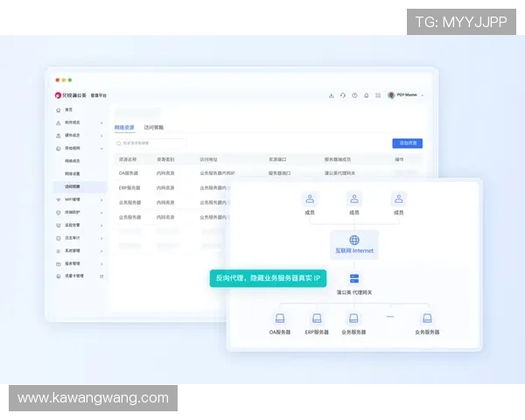The width and height of the screenshot is (525, 420).
Task: Click the refresh arrow icon in the header
Action: (x=343, y=95)
